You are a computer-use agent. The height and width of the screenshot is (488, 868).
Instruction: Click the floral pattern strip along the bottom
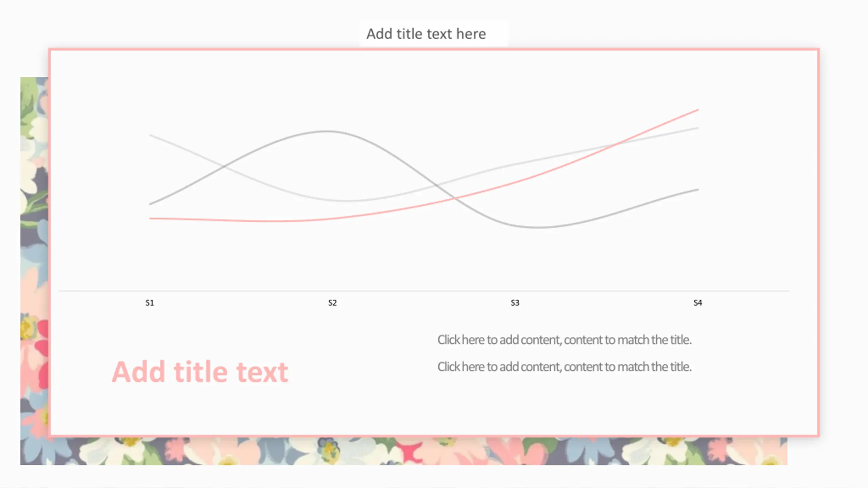pos(403,451)
